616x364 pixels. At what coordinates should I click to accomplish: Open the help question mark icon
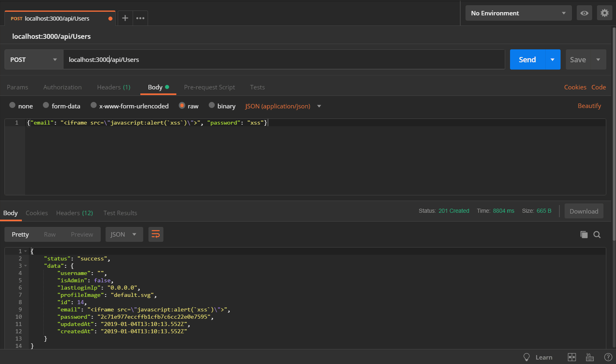608,357
